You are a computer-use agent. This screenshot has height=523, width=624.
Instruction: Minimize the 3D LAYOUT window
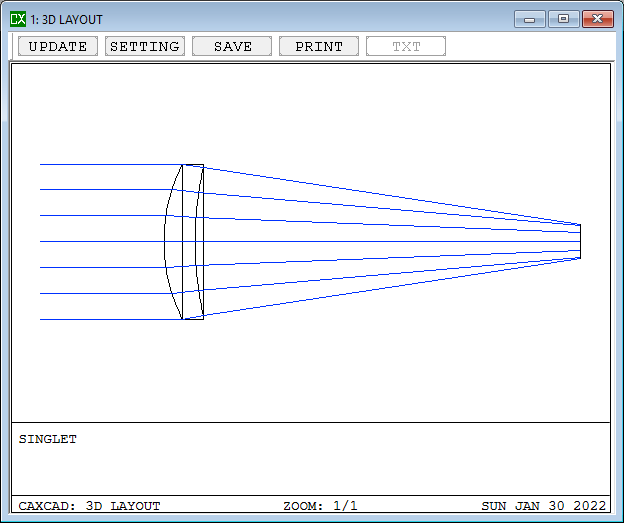[529, 19]
